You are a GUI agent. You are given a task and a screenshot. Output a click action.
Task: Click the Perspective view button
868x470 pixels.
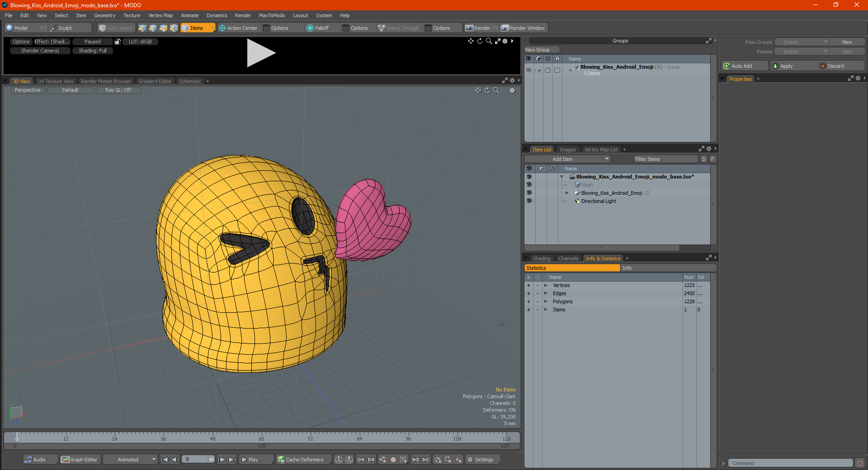click(x=28, y=90)
